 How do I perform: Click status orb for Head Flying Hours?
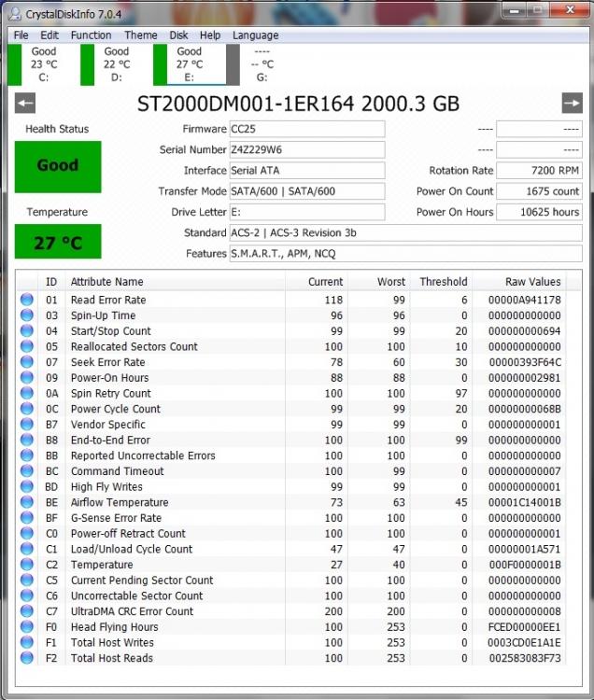coord(27,627)
